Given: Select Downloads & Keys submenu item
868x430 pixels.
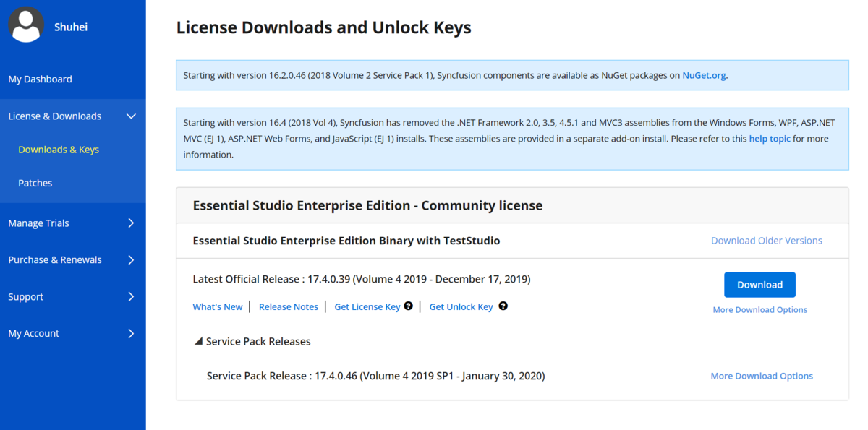Looking at the screenshot, I should [x=59, y=150].
